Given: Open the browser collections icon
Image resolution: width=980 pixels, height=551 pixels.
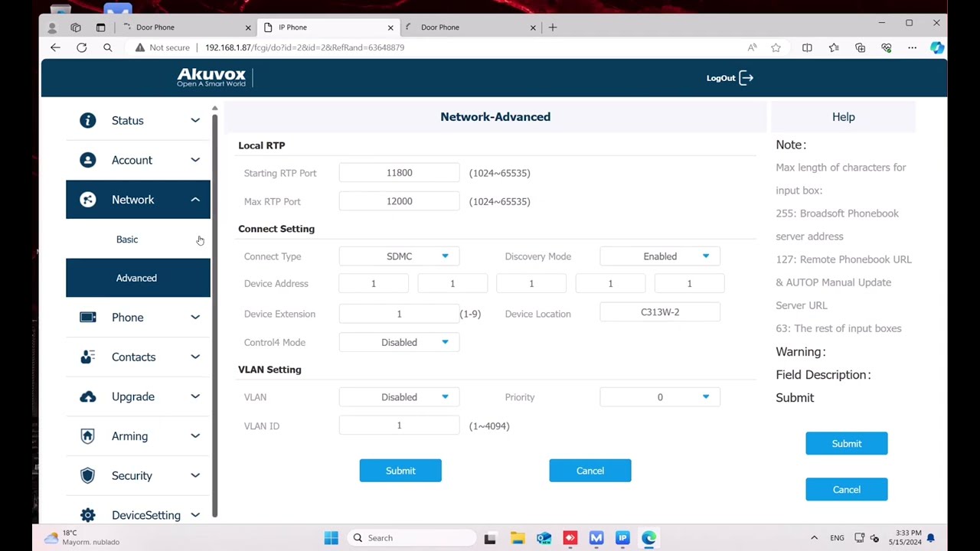Looking at the screenshot, I should pos(860,47).
